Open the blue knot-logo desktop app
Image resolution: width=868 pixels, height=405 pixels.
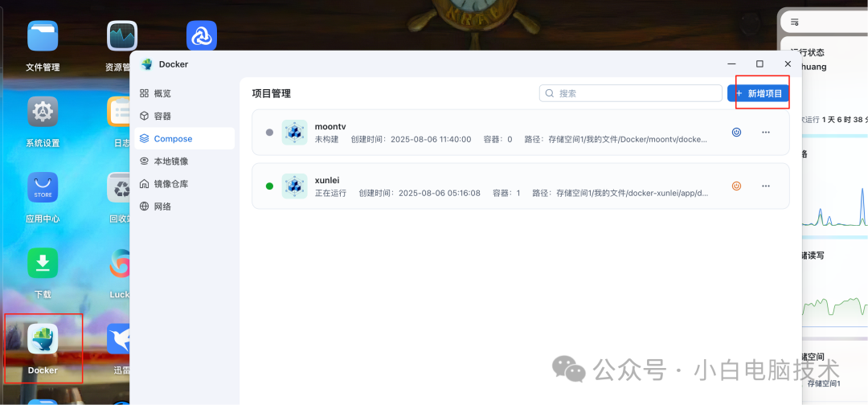[202, 36]
